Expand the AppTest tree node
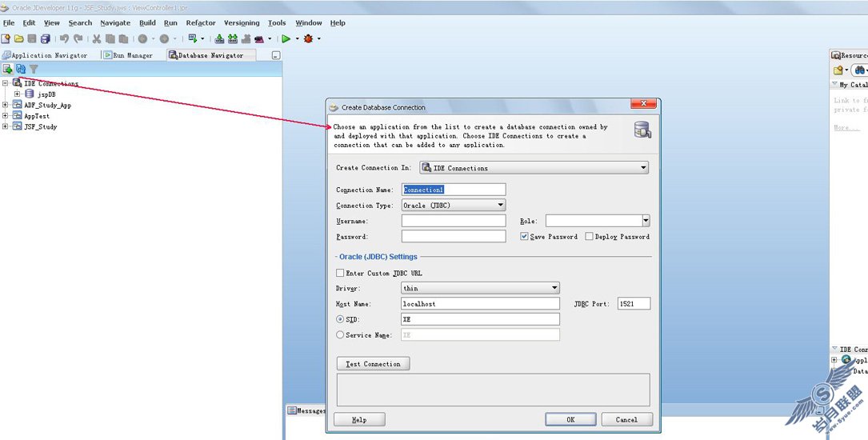The width and height of the screenshot is (868, 440). [x=5, y=116]
